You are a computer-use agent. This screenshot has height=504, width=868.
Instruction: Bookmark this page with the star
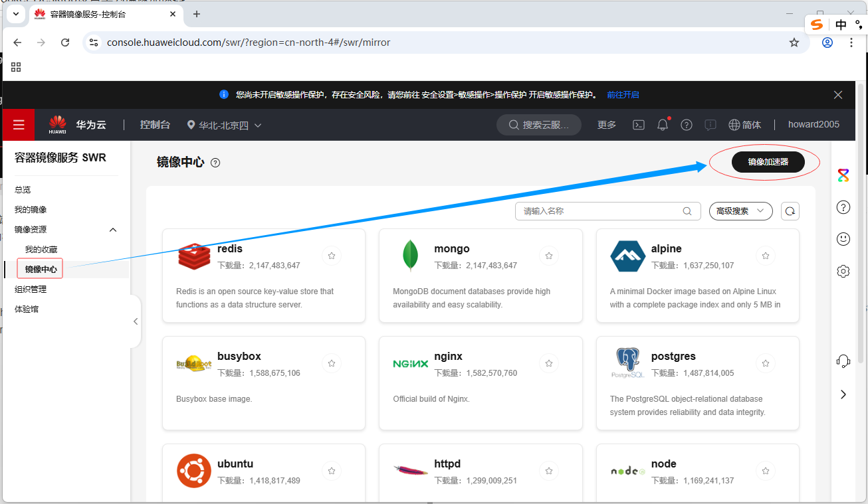coord(794,42)
